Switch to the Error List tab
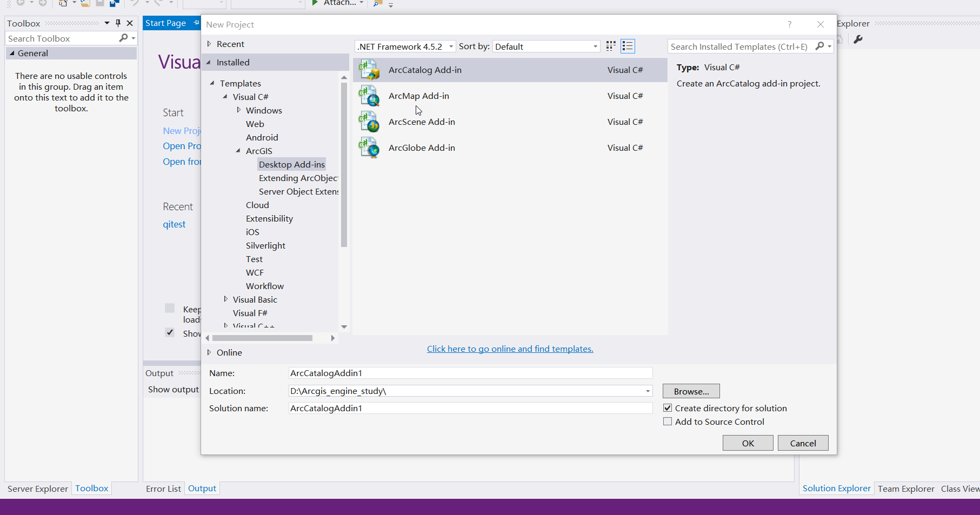 [x=163, y=489]
